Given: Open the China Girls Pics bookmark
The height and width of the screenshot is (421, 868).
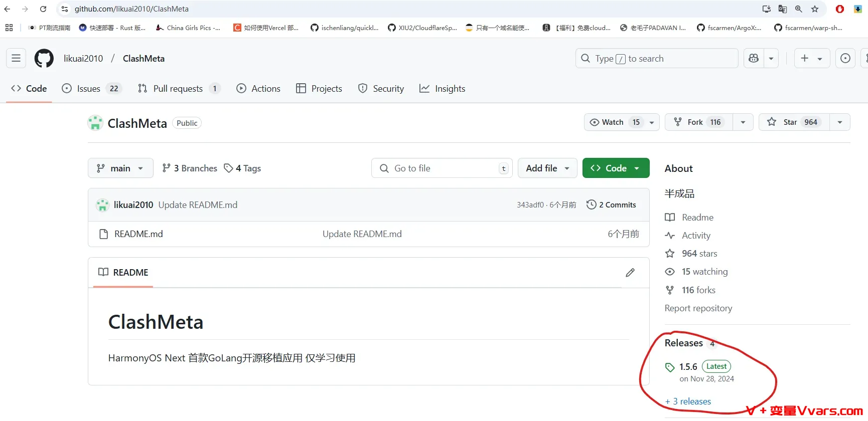Looking at the screenshot, I should click(x=188, y=28).
